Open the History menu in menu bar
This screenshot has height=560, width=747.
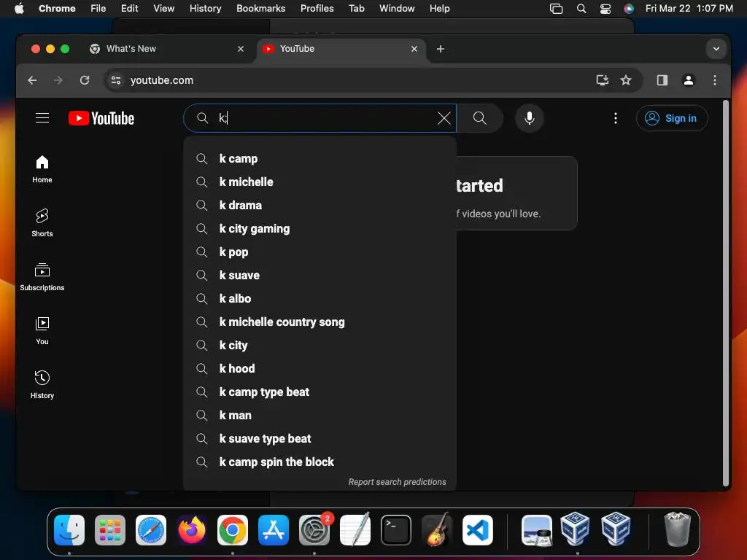pyautogui.click(x=205, y=8)
